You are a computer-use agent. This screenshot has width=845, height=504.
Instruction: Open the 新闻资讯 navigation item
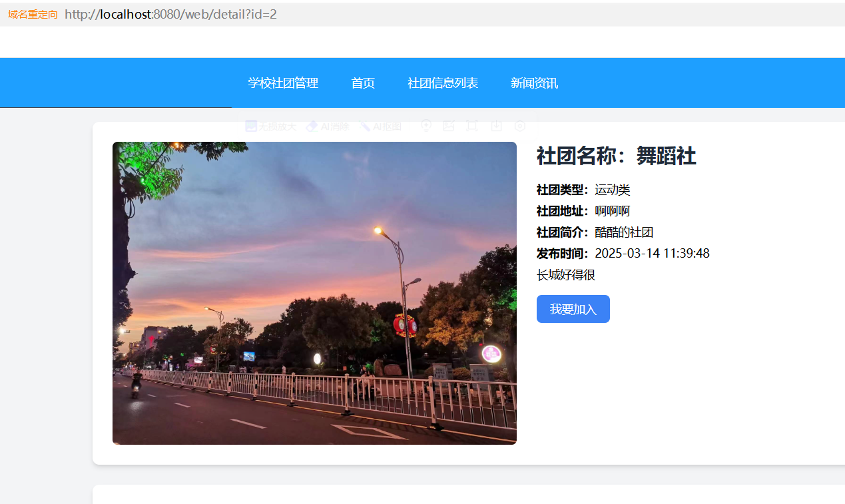(534, 83)
